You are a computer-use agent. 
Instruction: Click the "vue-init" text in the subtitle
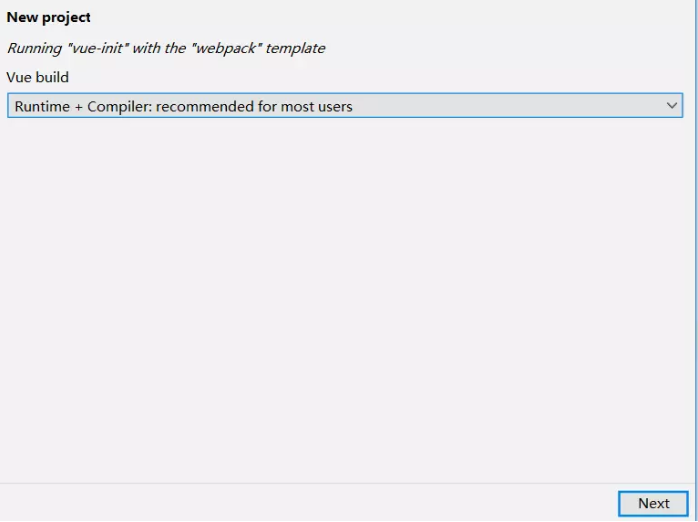coord(98,48)
